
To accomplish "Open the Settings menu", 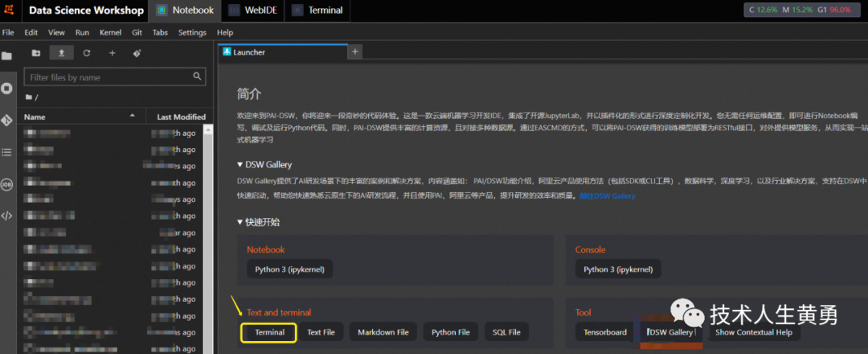I will point(192,33).
